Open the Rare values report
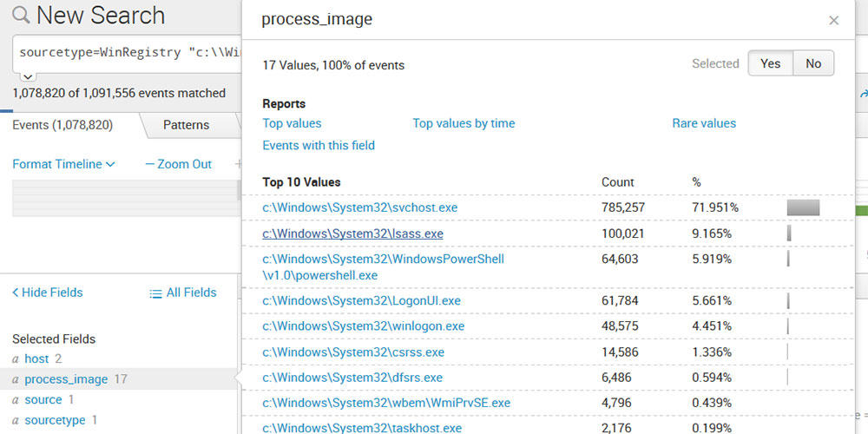The height and width of the screenshot is (434, 868). (x=704, y=123)
